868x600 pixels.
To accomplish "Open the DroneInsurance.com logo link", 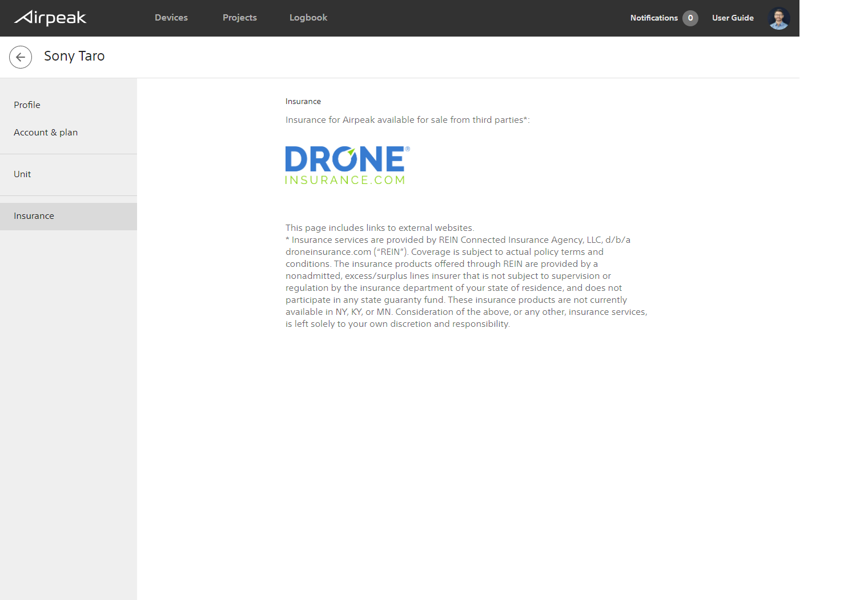I will [x=347, y=165].
